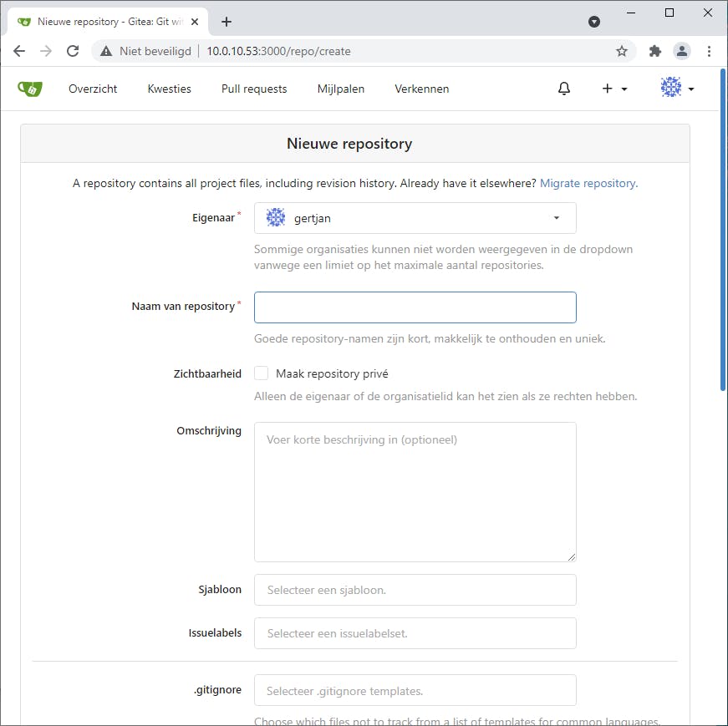
Task: Follow the Migrate repository link
Action: (587, 182)
